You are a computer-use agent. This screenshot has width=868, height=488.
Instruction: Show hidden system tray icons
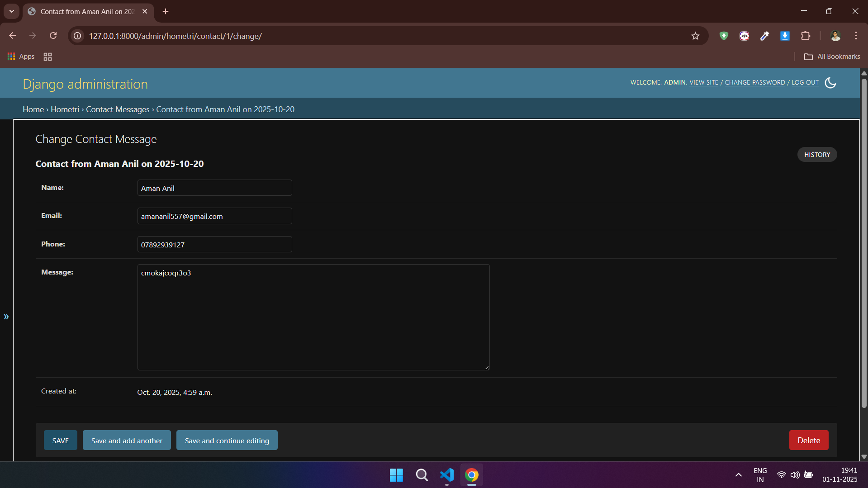(x=738, y=475)
